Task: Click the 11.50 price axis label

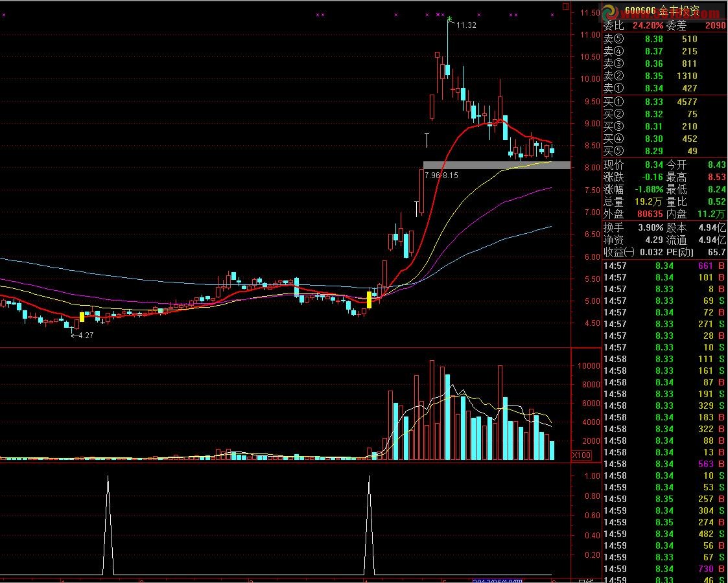Action: (x=590, y=12)
